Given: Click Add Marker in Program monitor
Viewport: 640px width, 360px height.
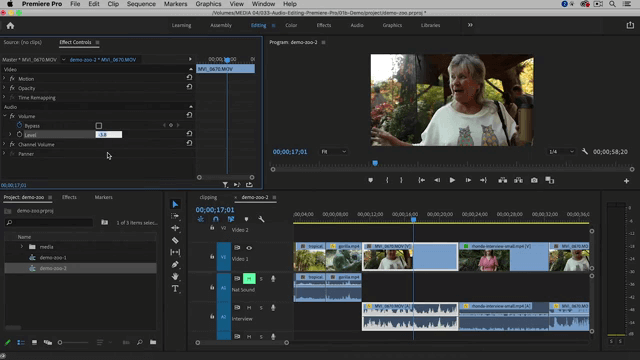Looking at the screenshot, I should (x=370, y=180).
